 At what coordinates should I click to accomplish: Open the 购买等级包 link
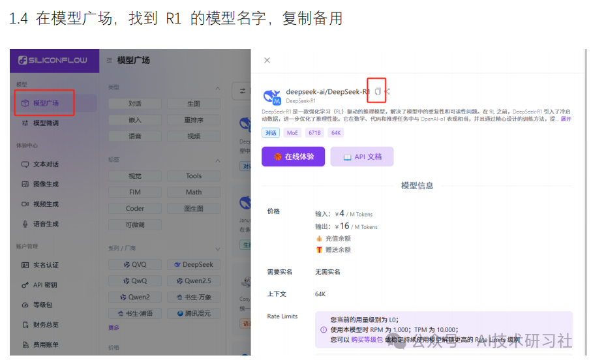[367, 340]
